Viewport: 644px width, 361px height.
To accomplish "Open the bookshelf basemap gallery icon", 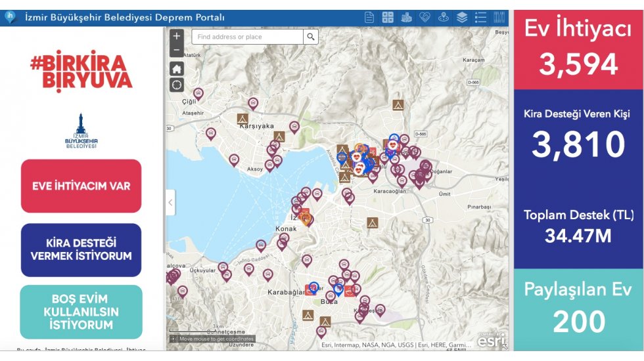I will tap(499, 17).
